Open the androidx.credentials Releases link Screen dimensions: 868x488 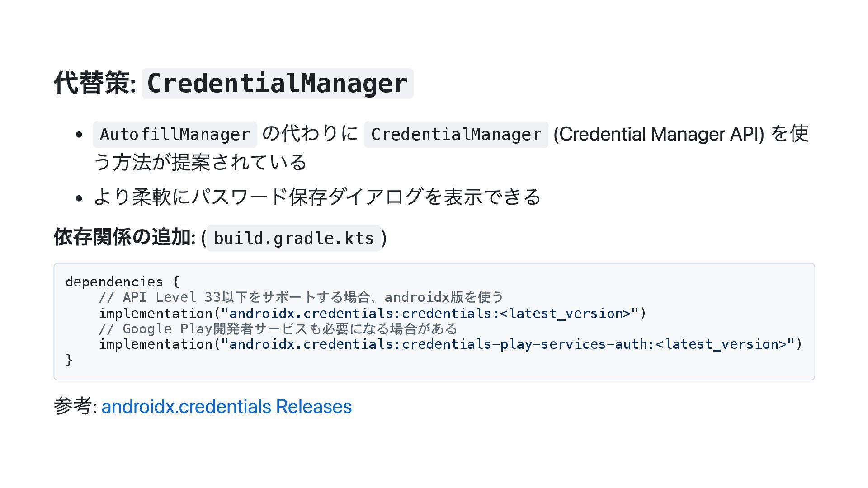[x=226, y=407]
